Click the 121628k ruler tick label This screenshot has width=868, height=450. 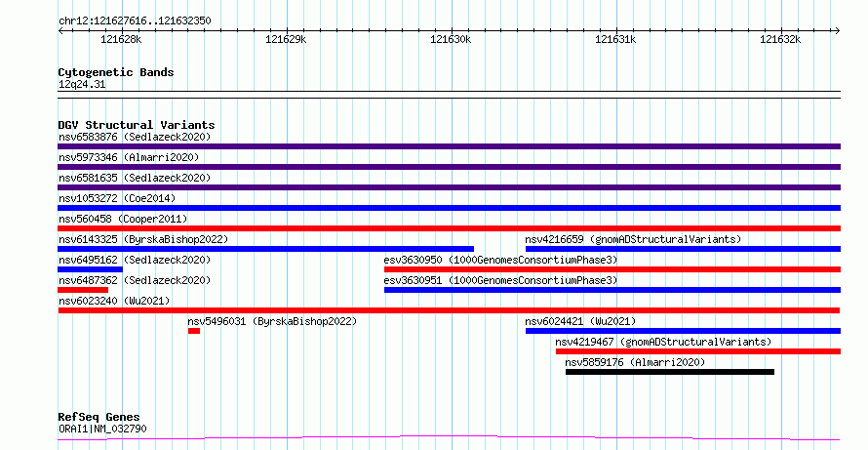[121, 39]
